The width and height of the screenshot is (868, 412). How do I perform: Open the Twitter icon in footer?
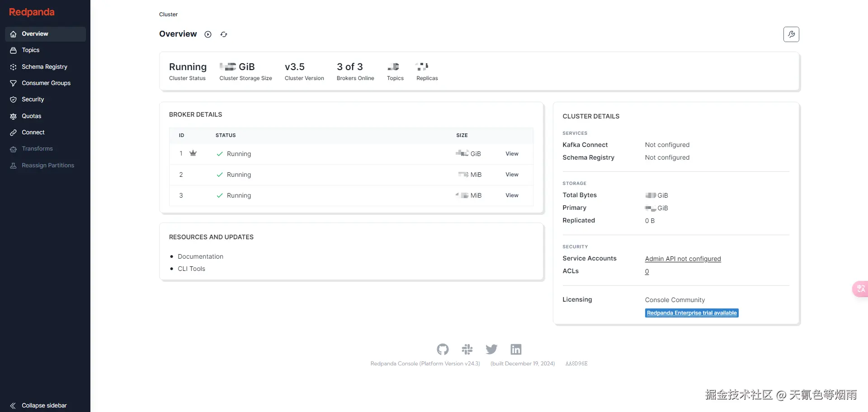491,349
